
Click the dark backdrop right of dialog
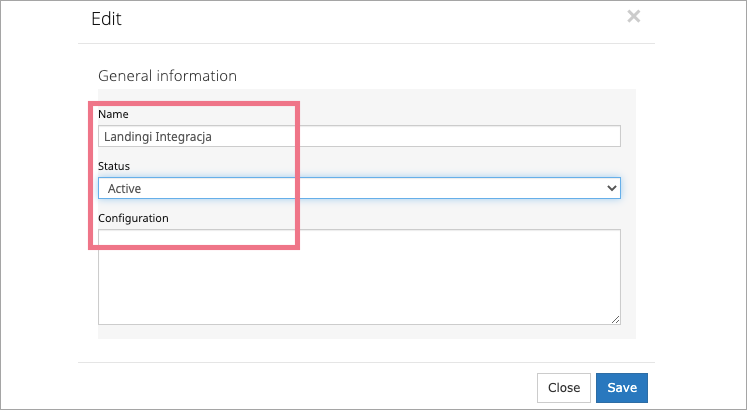click(x=700, y=200)
